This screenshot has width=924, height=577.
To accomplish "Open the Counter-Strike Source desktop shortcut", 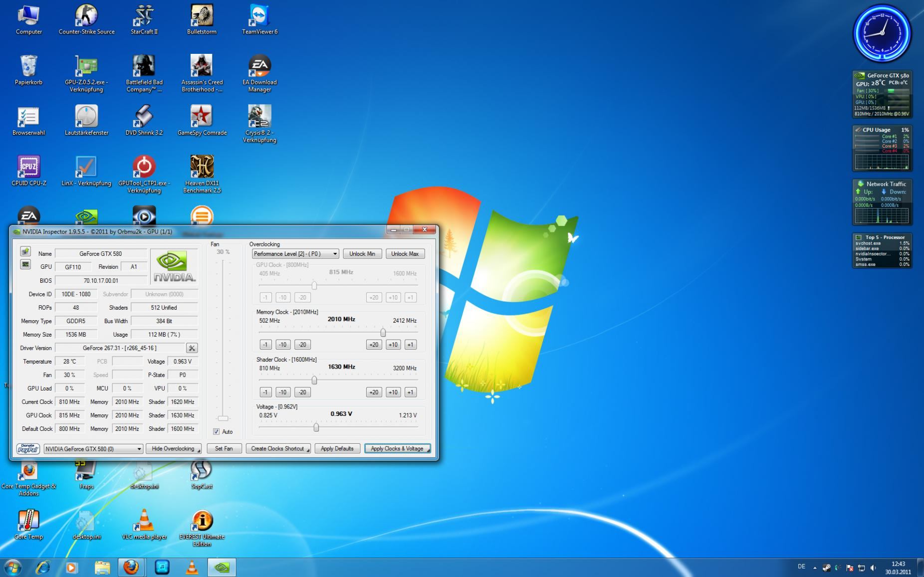I will point(86,19).
